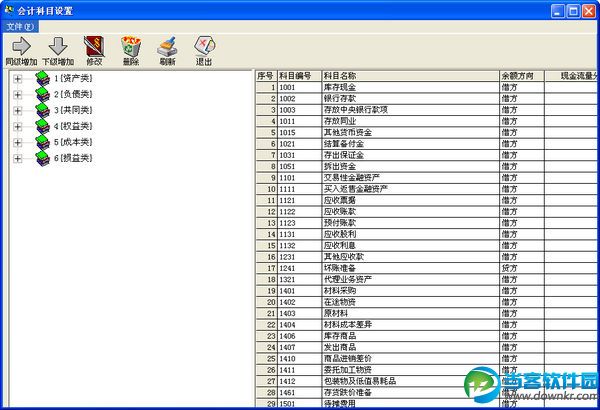Select the book icon beside 5 [成本类]

42,142
